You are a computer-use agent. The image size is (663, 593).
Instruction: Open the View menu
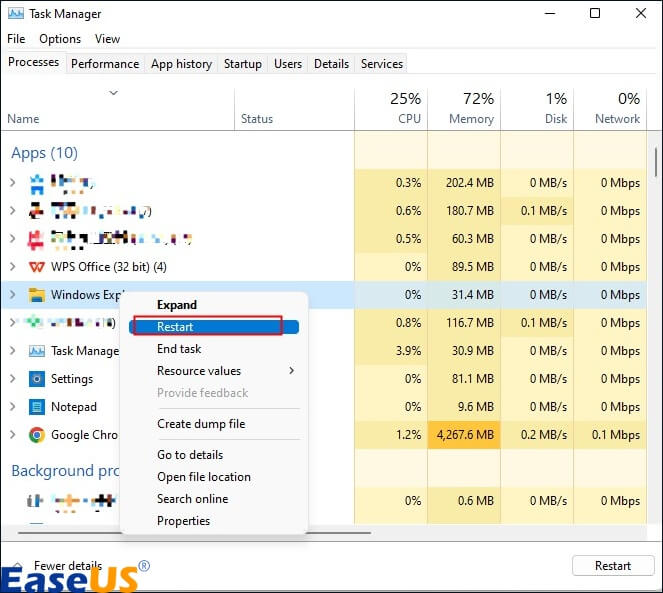point(107,39)
